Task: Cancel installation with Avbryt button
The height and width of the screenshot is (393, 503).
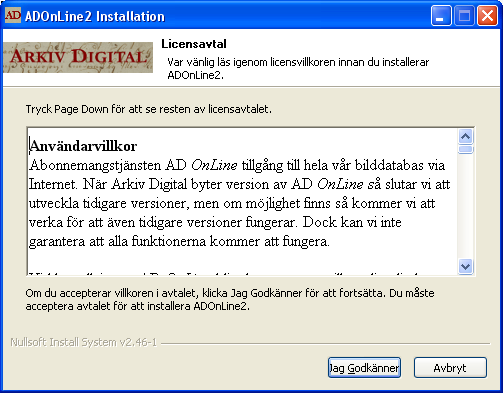Action: (450, 368)
